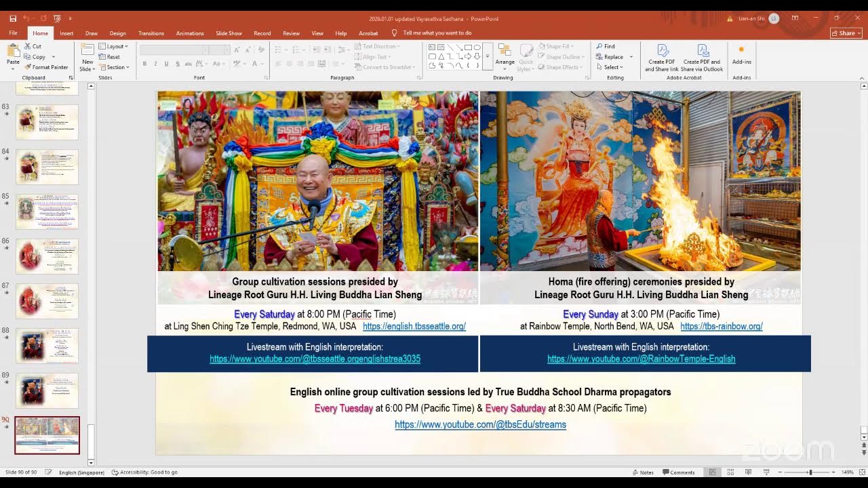The height and width of the screenshot is (488, 868).
Task: Cut the selection with the Cut command
Action: click(x=33, y=46)
